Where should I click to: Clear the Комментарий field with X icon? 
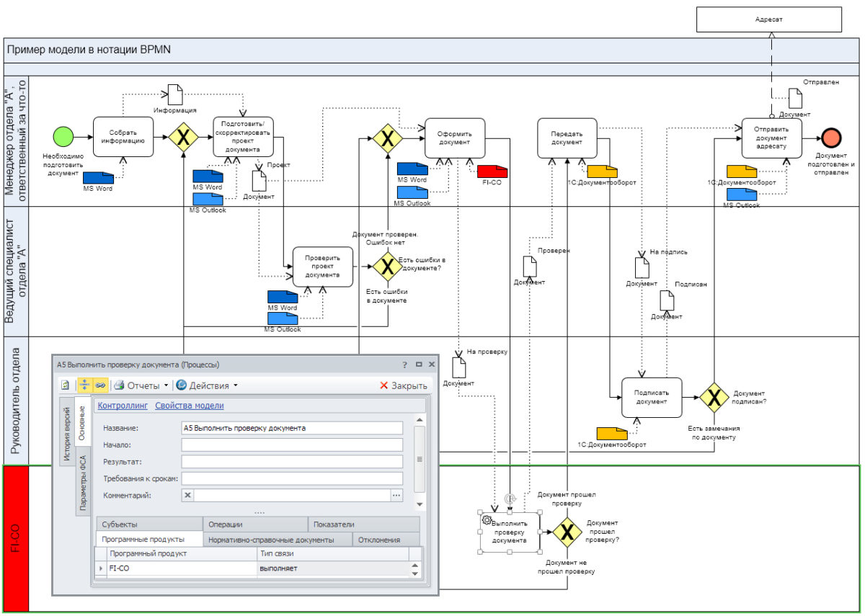188,495
